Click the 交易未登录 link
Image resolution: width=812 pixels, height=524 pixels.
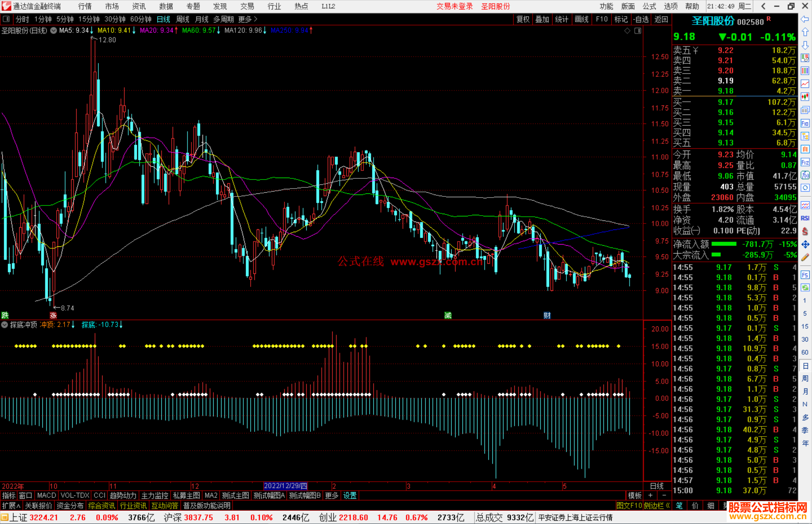pyautogui.click(x=454, y=6)
